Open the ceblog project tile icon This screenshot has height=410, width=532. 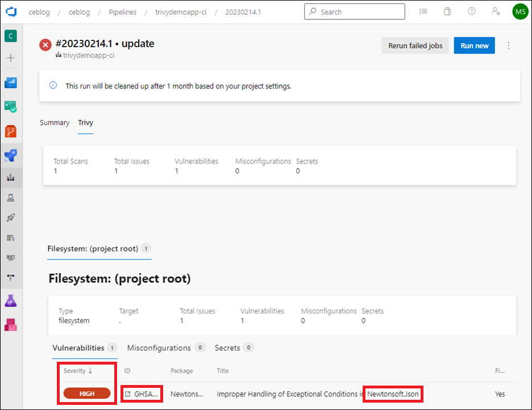coord(11,36)
